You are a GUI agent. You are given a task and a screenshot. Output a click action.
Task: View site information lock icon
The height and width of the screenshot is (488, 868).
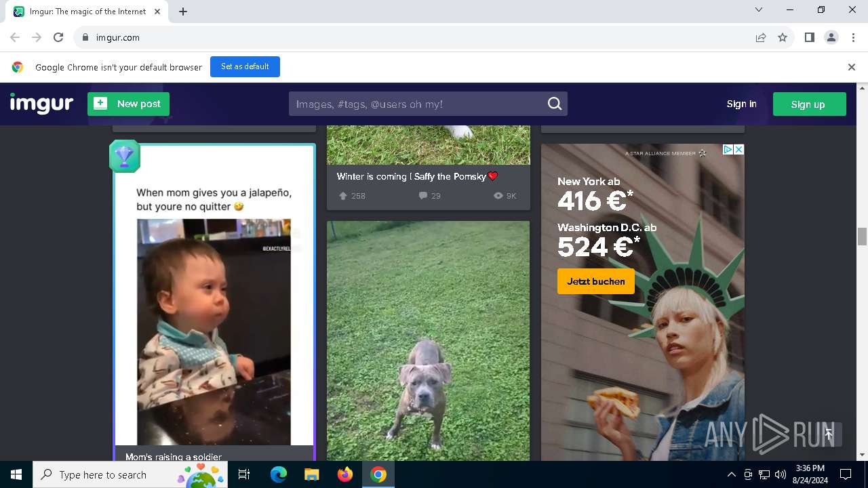[x=85, y=37]
